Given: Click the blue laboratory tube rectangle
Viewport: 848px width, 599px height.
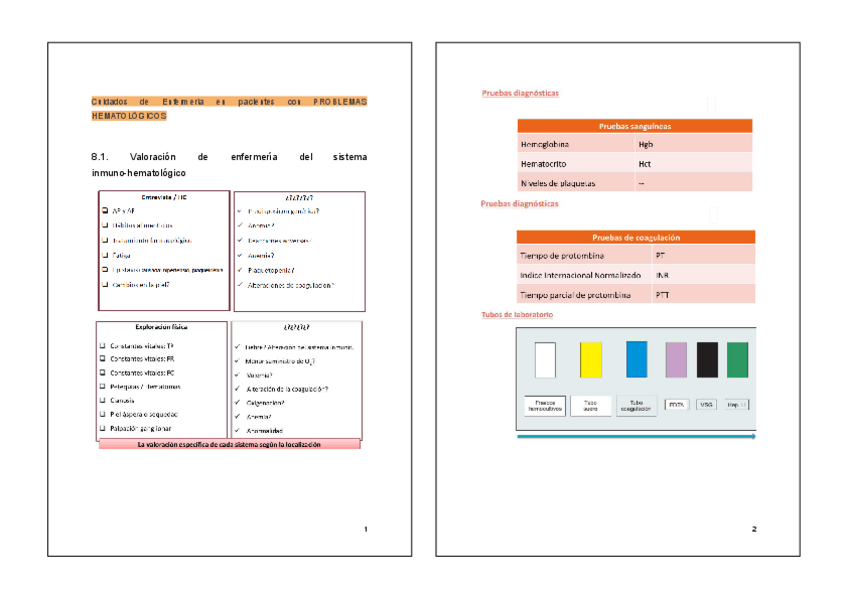Looking at the screenshot, I should click(636, 360).
